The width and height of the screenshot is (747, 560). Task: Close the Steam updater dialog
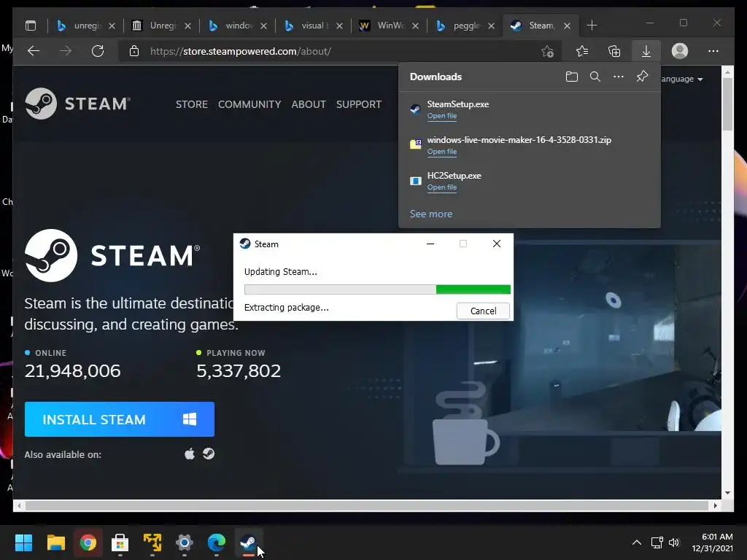[x=496, y=244]
